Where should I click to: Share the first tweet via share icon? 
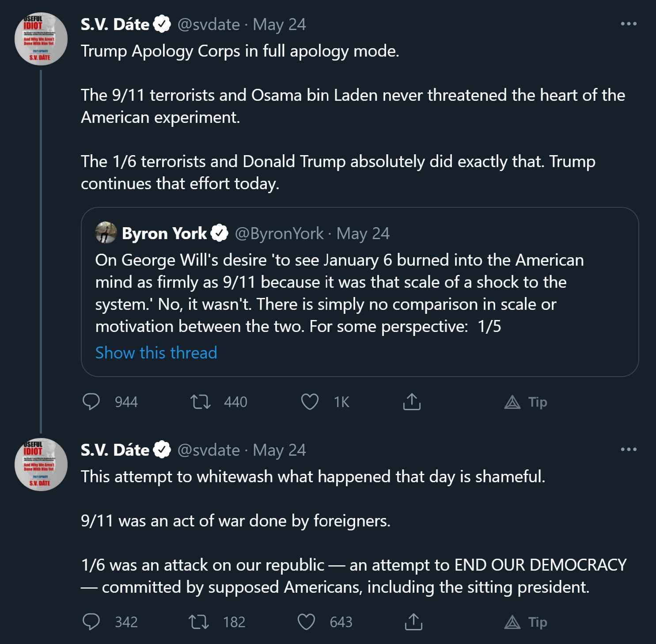[x=412, y=402]
